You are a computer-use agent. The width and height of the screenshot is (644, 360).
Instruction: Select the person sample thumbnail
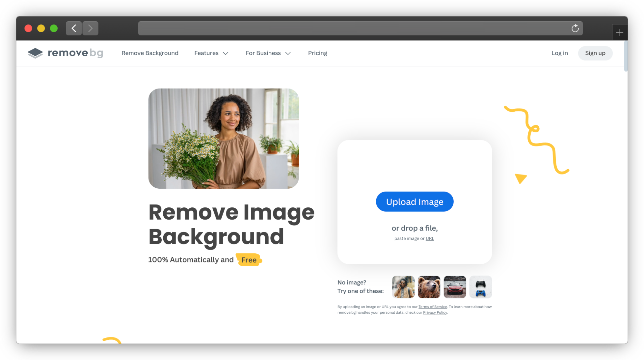click(x=403, y=287)
